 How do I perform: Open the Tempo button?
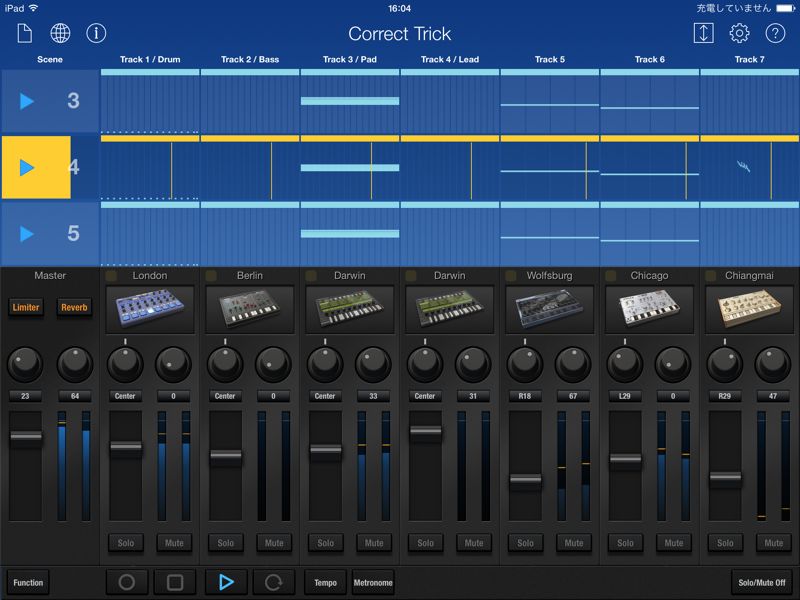(x=326, y=582)
